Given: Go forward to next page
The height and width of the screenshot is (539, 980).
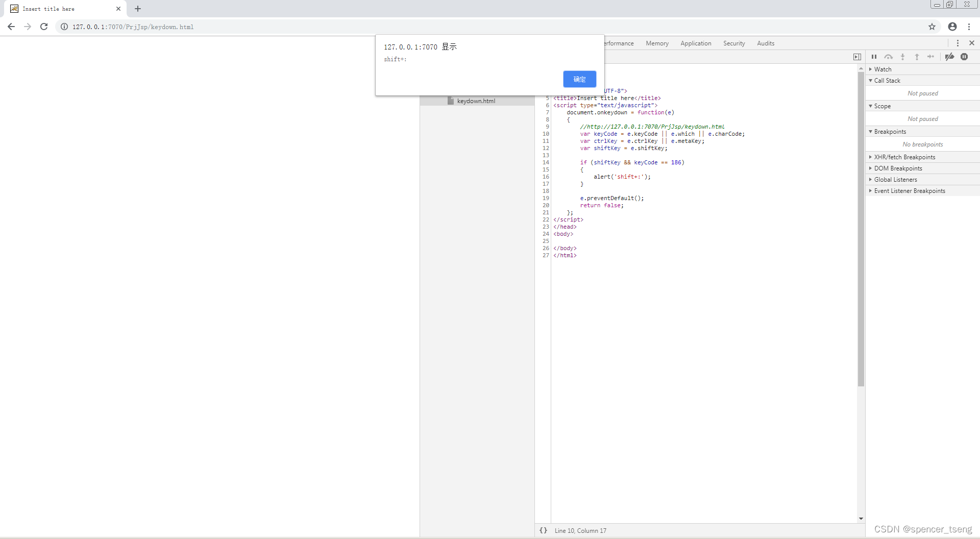Looking at the screenshot, I should pos(28,27).
